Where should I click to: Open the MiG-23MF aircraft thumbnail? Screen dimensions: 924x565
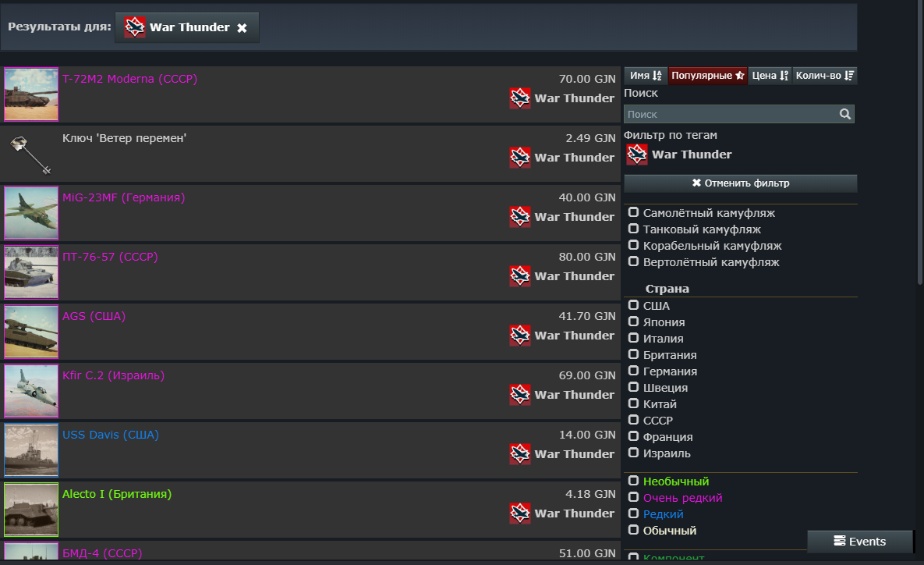tap(31, 213)
